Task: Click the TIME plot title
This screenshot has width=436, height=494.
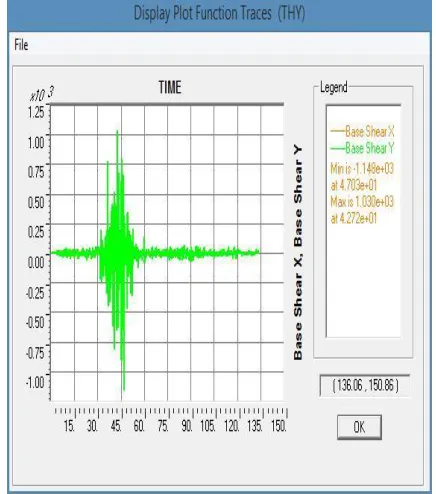Action: pyautogui.click(x=170, y=87)
